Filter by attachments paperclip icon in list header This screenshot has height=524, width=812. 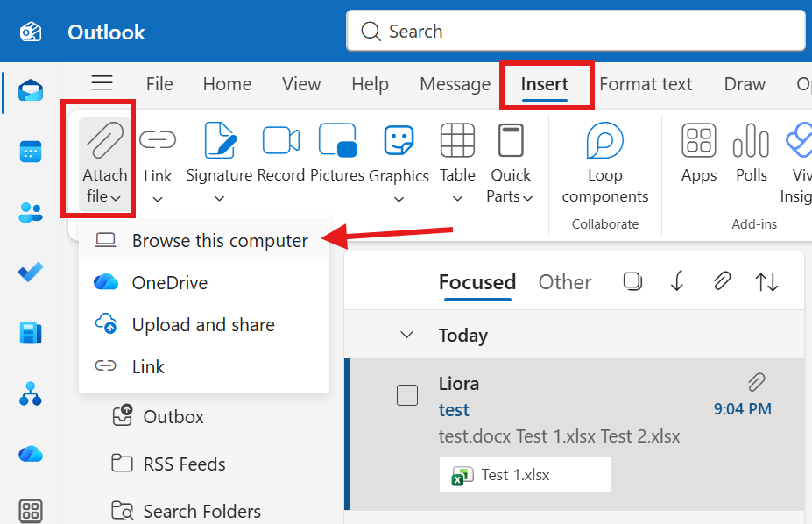(x=722, y=282)
